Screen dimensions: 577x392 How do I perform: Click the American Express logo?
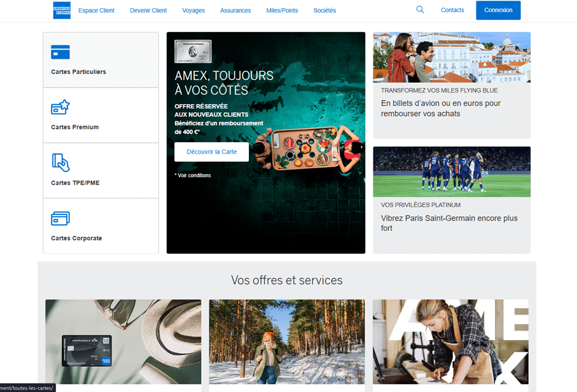[61, 10]
